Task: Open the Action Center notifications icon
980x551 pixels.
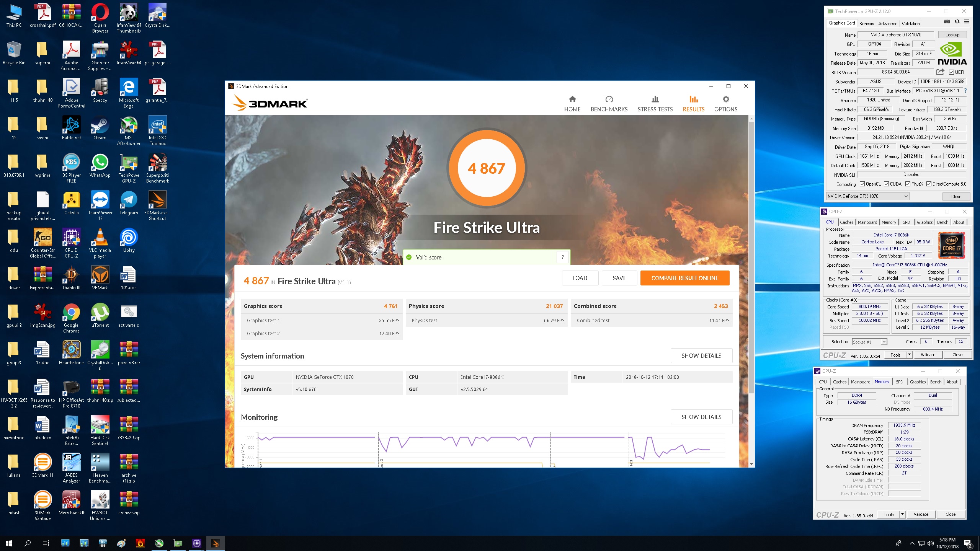Action: [968, 543]
